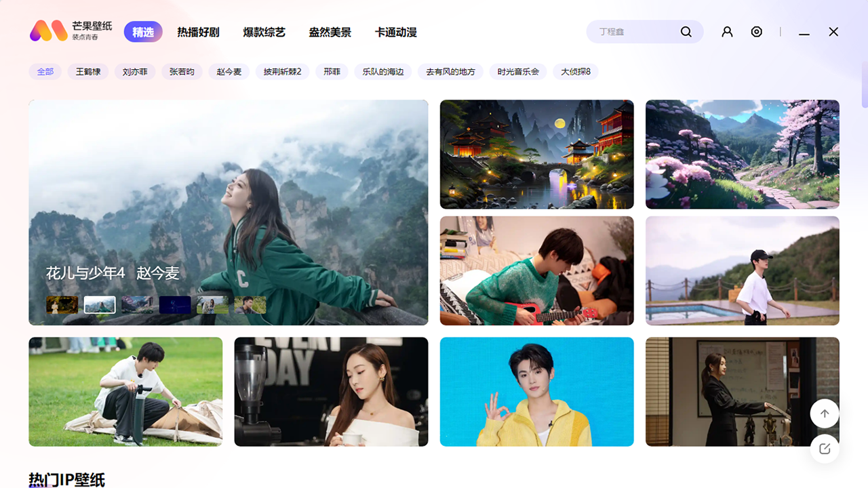Filter wallpapers by 王鹤棣

pos(87,71)
